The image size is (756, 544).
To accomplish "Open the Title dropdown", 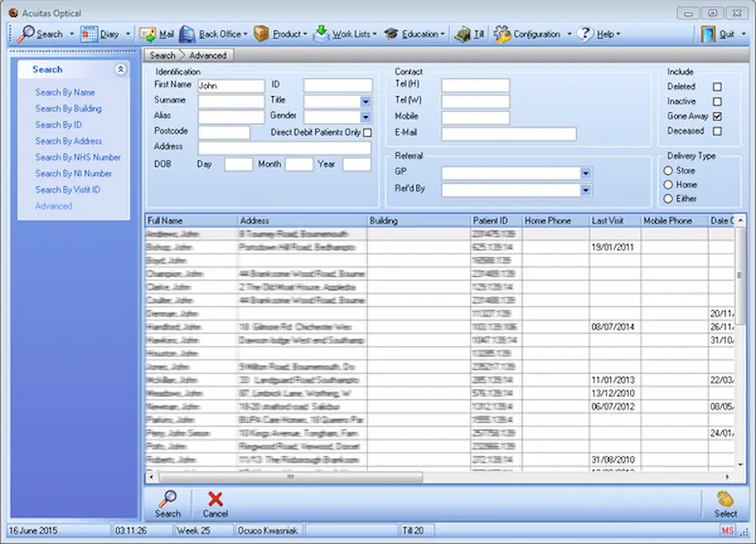I will pos(364,99).
